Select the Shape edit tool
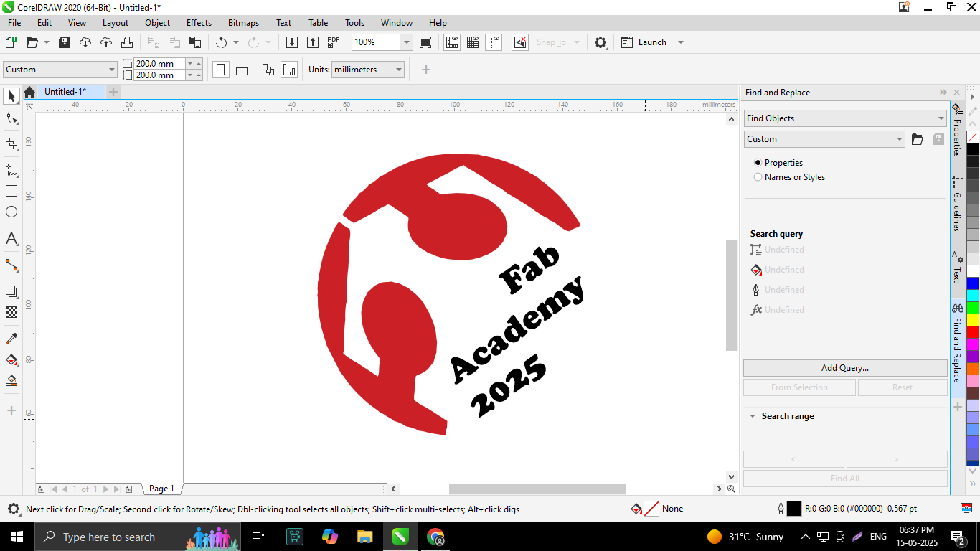 (11, 118)
